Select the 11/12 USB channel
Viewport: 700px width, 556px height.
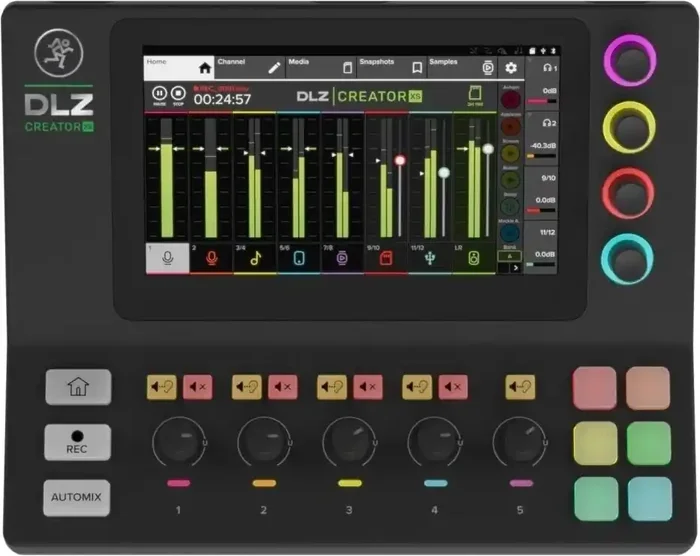point(430,258)
